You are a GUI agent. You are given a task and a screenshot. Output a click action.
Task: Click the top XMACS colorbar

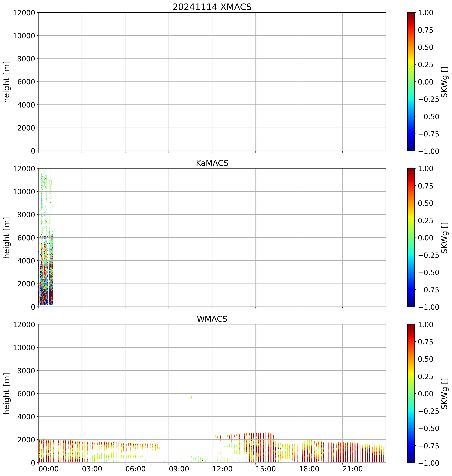pos(411,82)
